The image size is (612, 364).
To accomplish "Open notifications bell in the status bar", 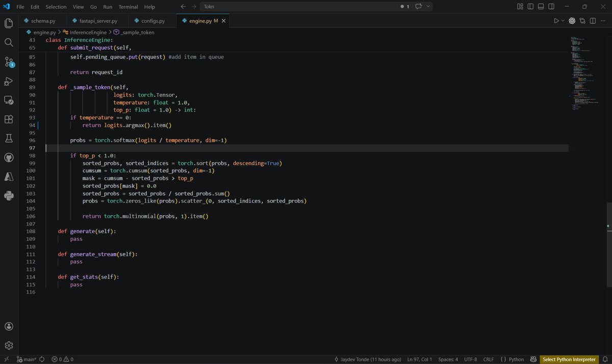I will [x=604, y=359].
